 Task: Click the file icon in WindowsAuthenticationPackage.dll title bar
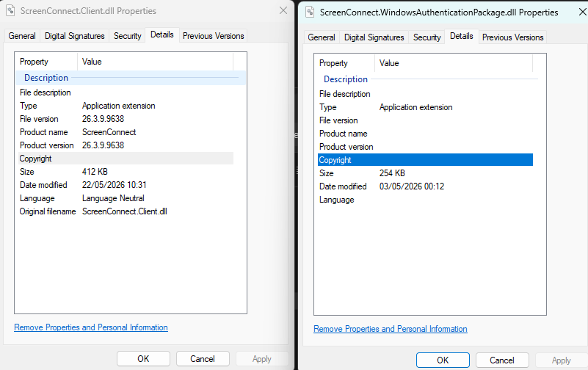click(310, 12)
